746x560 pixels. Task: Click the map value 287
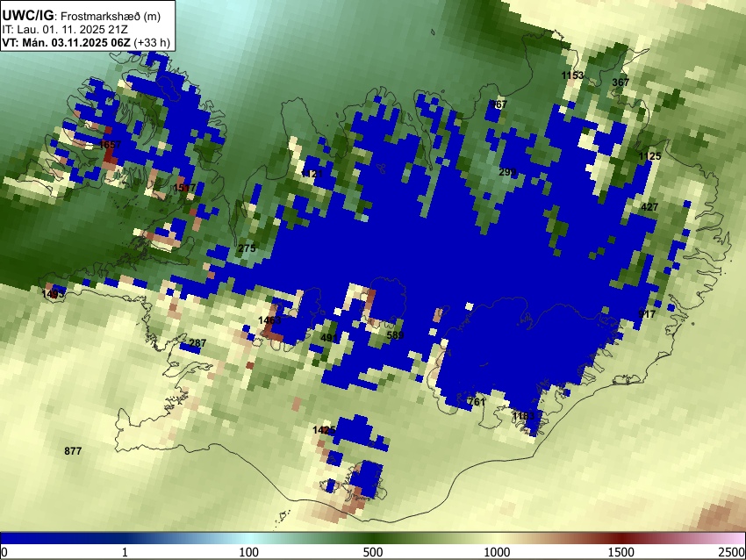(x=197, y=342)
